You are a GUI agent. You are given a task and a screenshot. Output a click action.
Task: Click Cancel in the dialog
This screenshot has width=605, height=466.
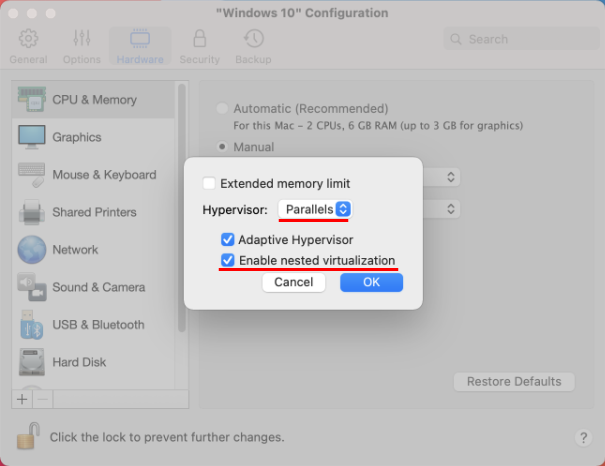click(293, 283)
